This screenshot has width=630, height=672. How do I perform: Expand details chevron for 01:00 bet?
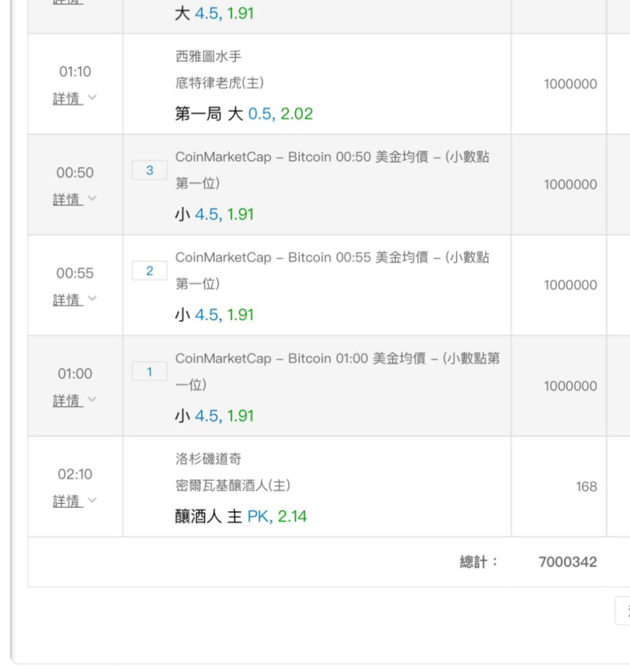[92, 399]
